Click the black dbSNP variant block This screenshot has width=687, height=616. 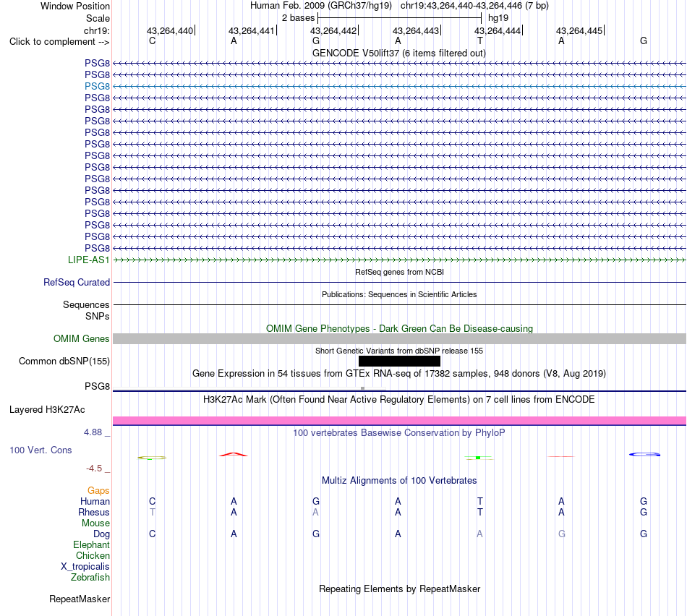tap(399, 361)
